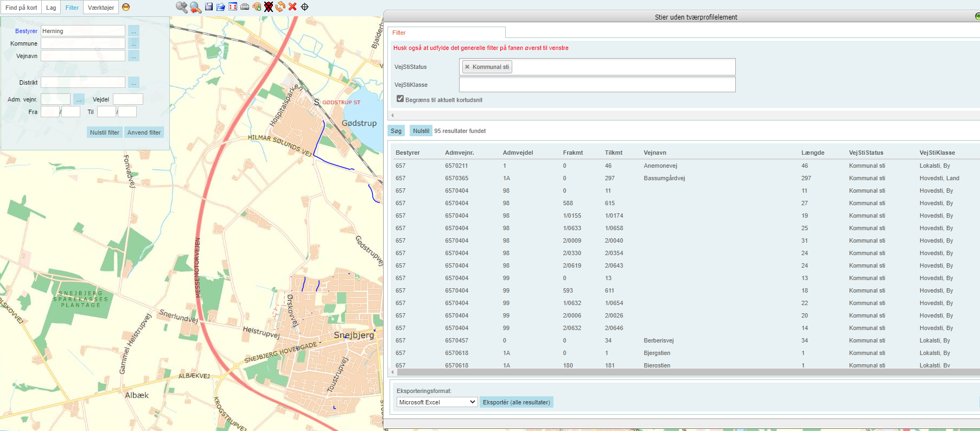
Task: Open the Distrikt lookup ellipsis button
Action: click(133, 83)
